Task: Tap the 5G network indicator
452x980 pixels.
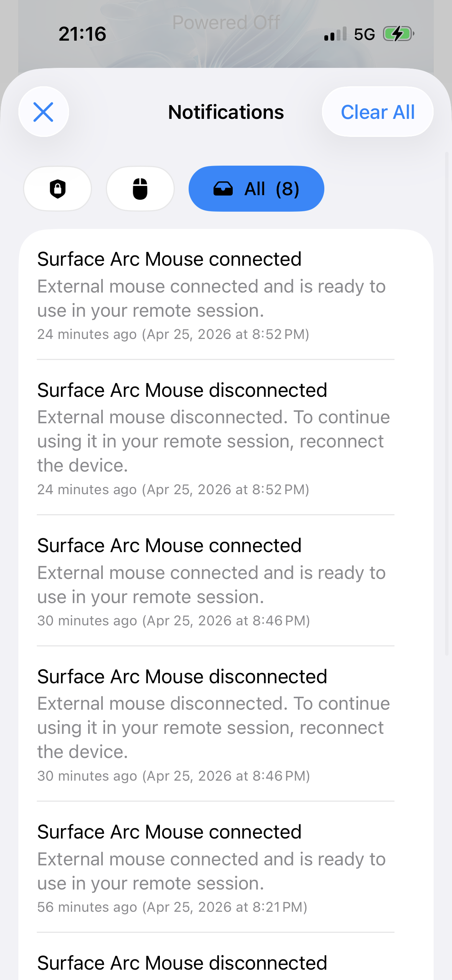Action: coord(364,35)
